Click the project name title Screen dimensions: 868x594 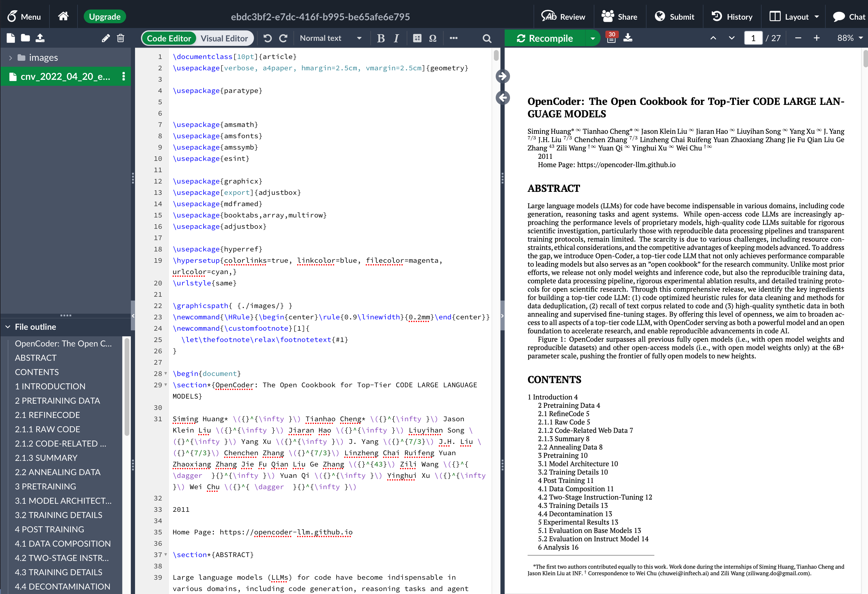(320, 17)
